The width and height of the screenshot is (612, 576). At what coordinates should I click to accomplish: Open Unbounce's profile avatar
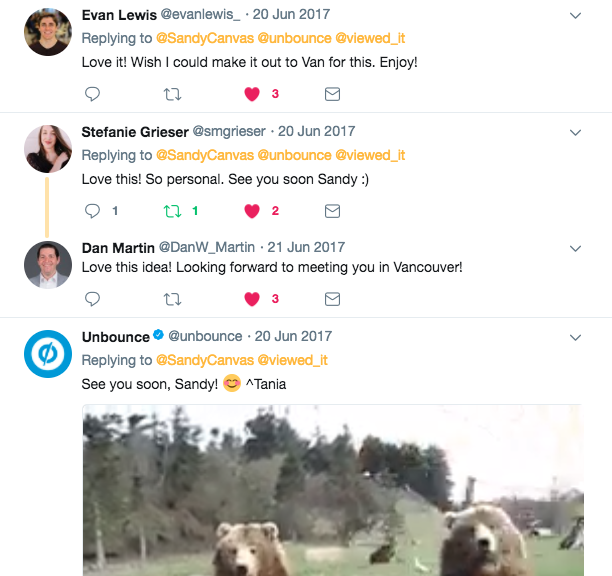47,353
